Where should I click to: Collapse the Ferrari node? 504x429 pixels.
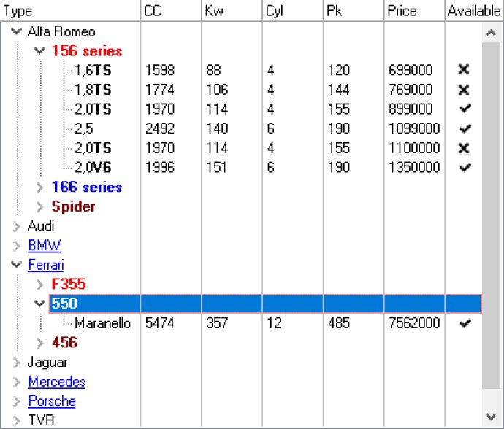pos(16,265)
